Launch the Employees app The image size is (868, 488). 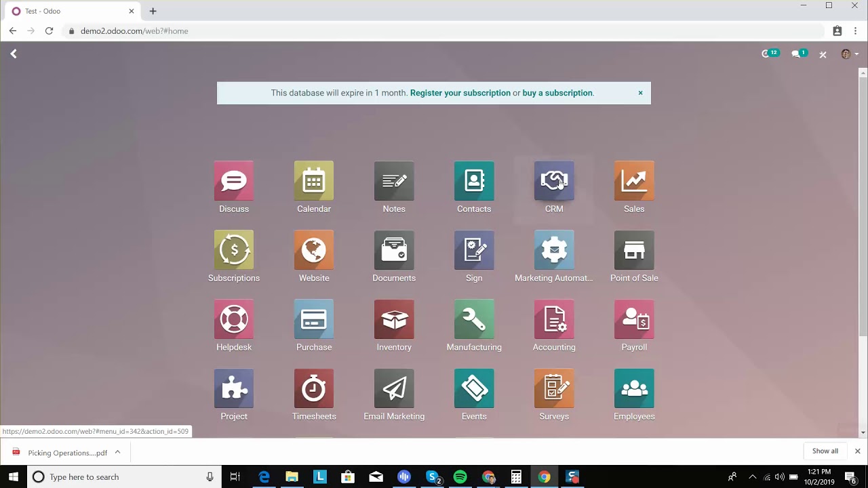click(x=634, y=388)
